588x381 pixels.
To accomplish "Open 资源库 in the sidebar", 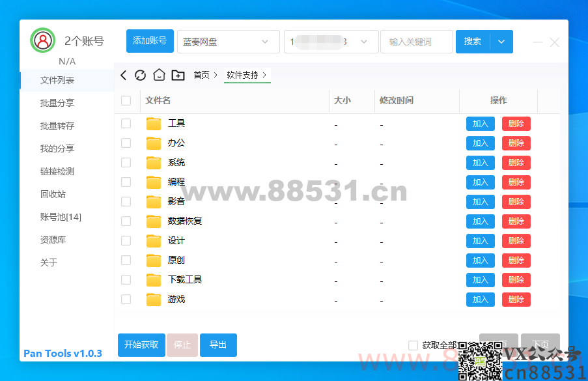I will (53, 240).
